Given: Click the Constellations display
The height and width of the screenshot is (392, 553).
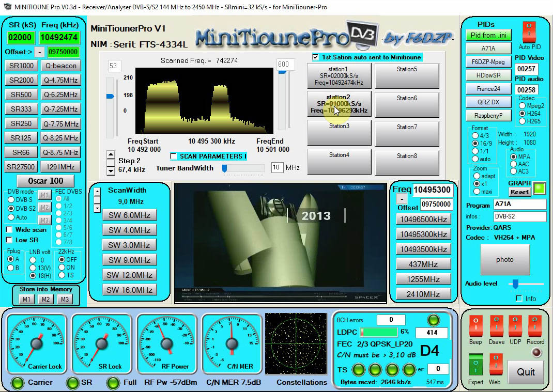Looking at the screenshot, I should pos(296,343).
